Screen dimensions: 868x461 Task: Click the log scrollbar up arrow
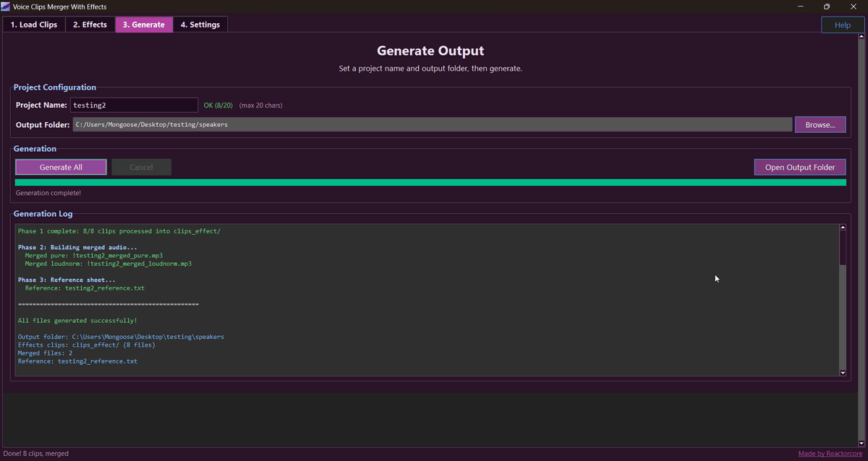point(842,228)
